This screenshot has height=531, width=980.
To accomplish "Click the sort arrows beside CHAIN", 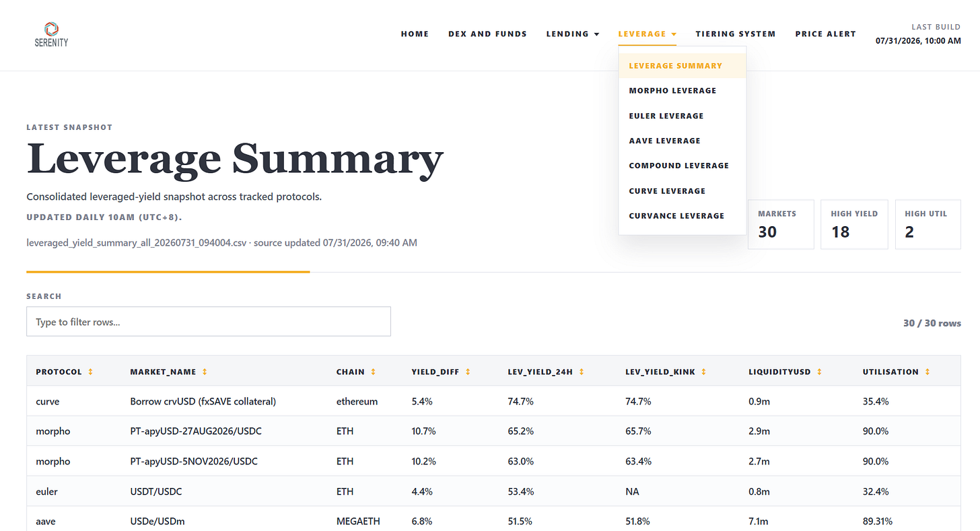I will (x=373, y=372).
